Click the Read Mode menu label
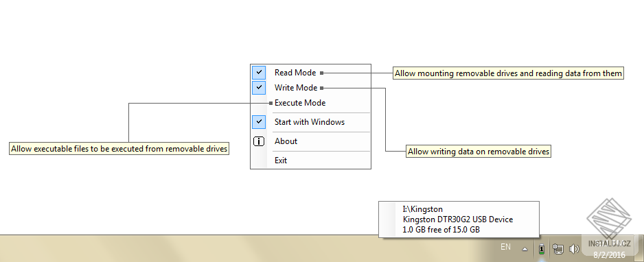 point(295,73)
